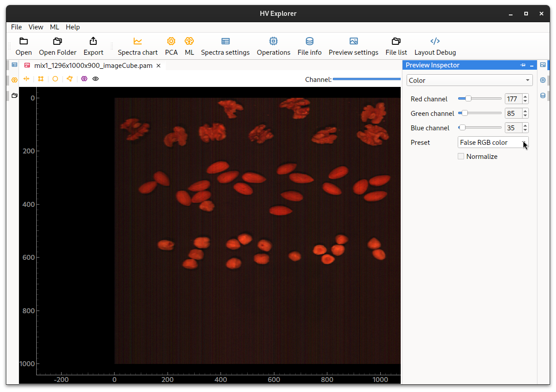Open the ML panel from the toolbar

[189, 47]
